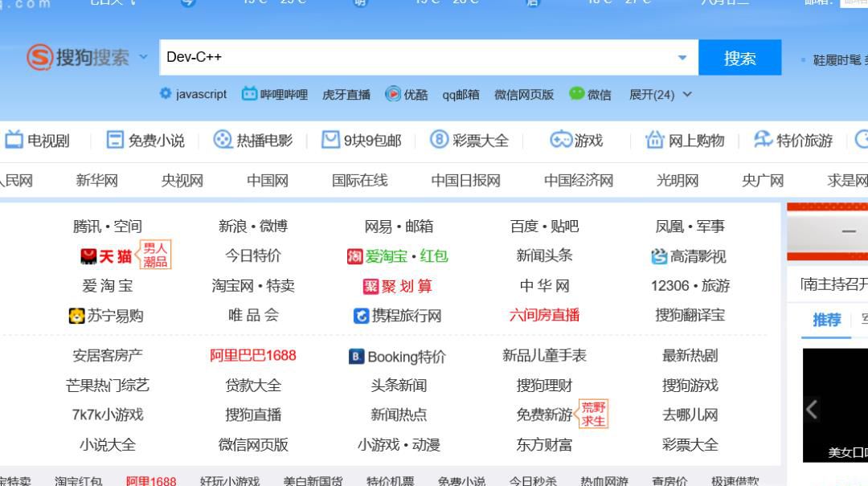Open the 免费小说 category
Viewport: 868px width, 486px height.
146,141
